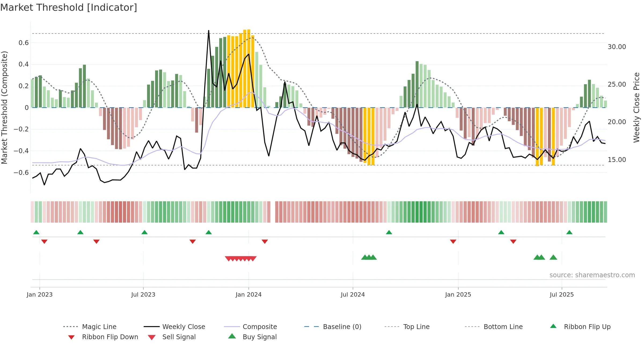Click the ribbon flip up marker nearest Jul 2023
Image resolution: width=644 pixels, height=362 pixels.
pos(145,232)
